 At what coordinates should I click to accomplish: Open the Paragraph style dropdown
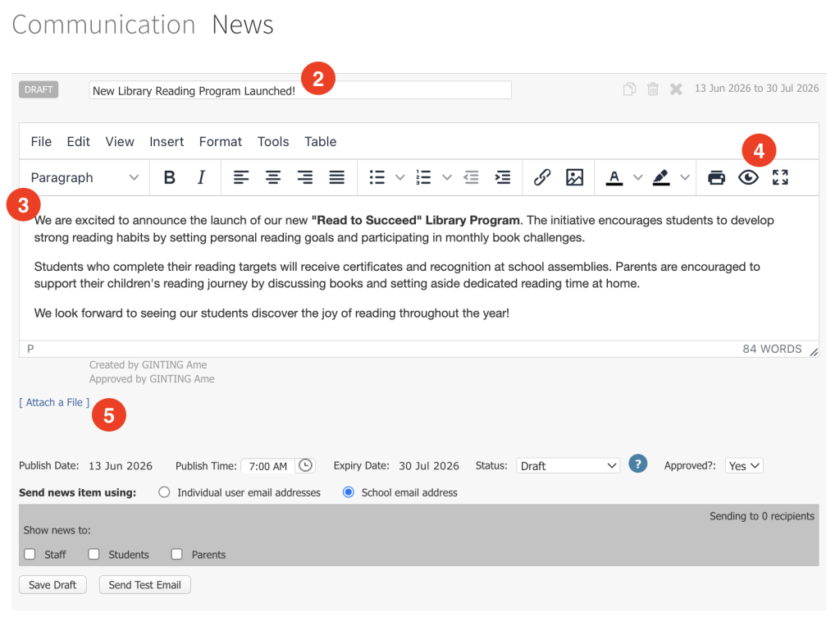(84, 177)
